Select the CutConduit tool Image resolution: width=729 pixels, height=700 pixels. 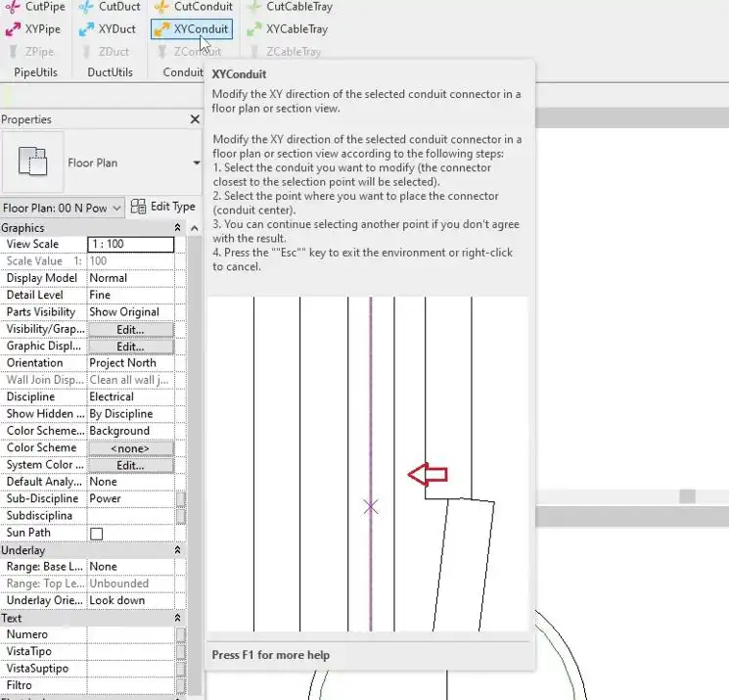[x=194, y=7]
